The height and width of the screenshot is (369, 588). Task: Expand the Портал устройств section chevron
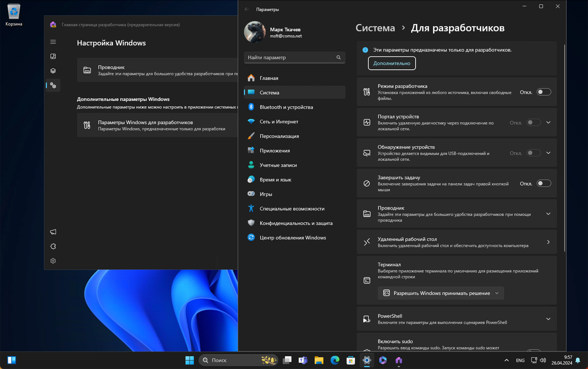click(548, 122)
